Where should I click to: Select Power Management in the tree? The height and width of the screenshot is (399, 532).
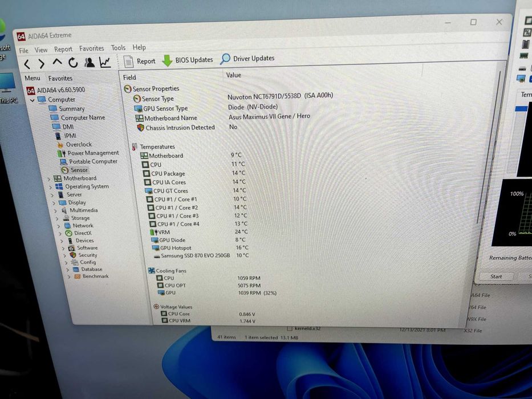click(x=88, y=153)
